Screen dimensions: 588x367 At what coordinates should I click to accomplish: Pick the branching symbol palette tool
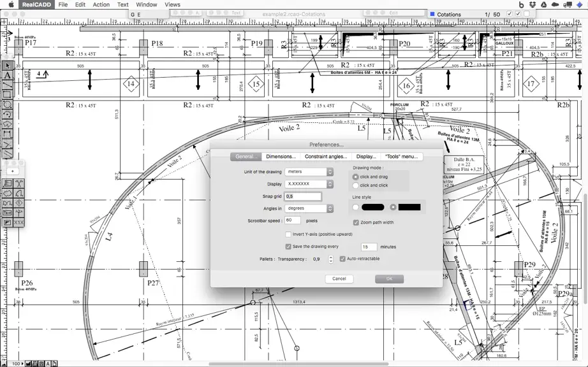[18, 213]
